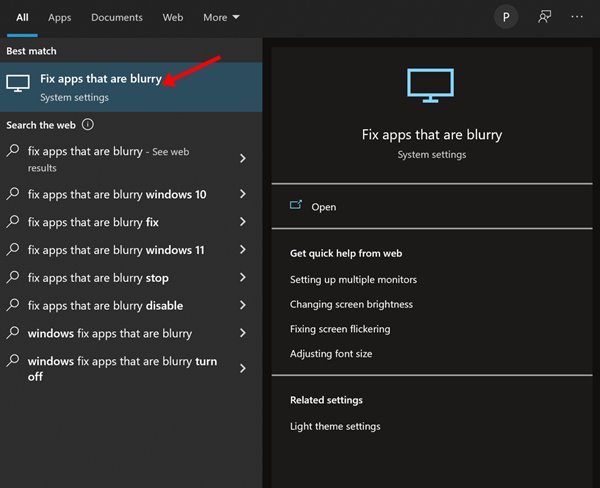Click the account avatar labeled P
The image size is (600, 488).
tap(506, 17)
